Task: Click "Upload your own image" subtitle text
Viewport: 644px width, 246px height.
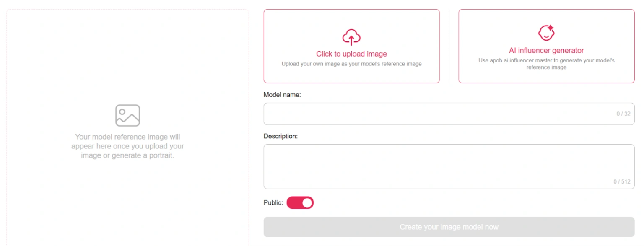Action: 351,64
